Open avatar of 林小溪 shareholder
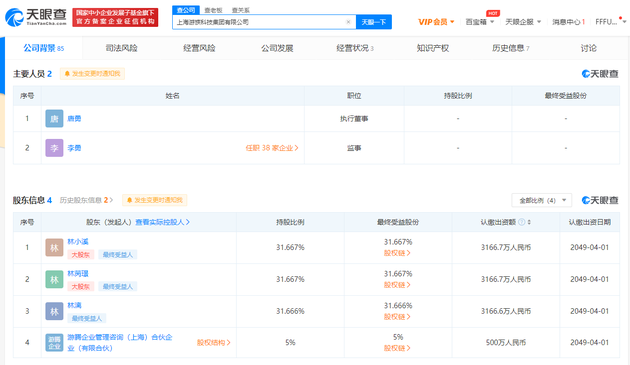The height and width of the screenshot is (365, 630). tap(54, 248)
